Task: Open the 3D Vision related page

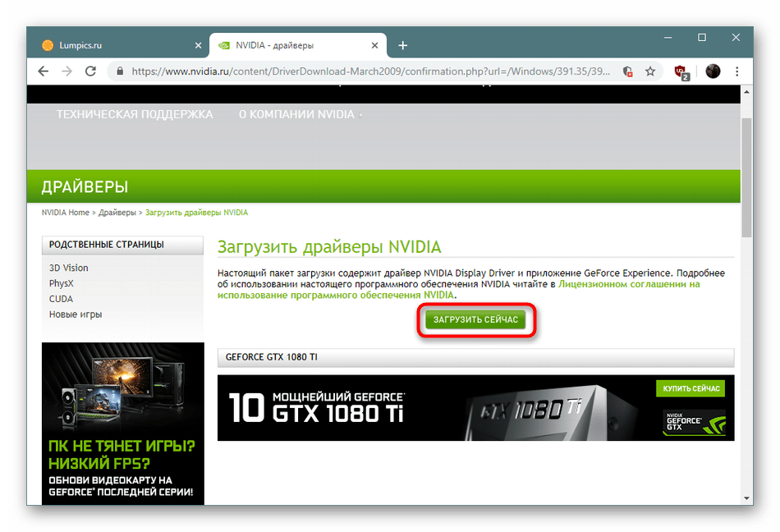Action: click(69, 268)
